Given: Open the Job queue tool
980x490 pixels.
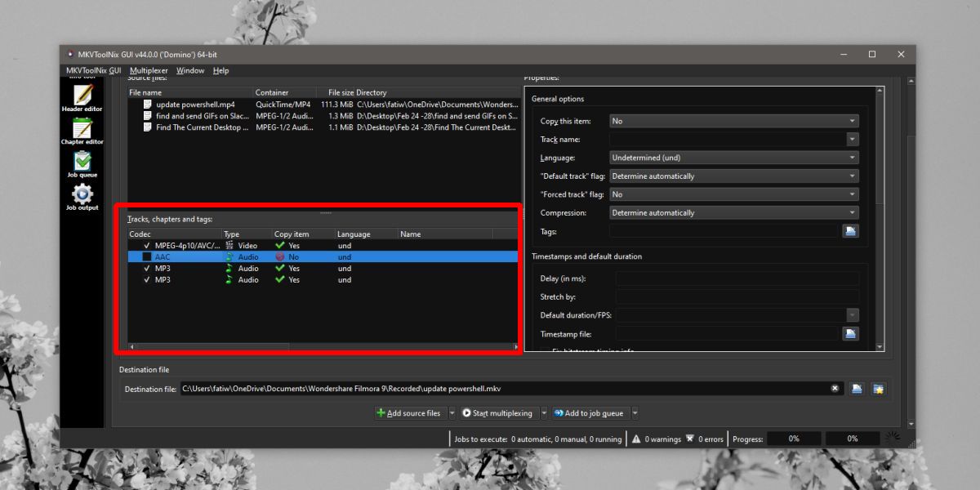Looking at the screenshot, I should [x=82, y=165].
